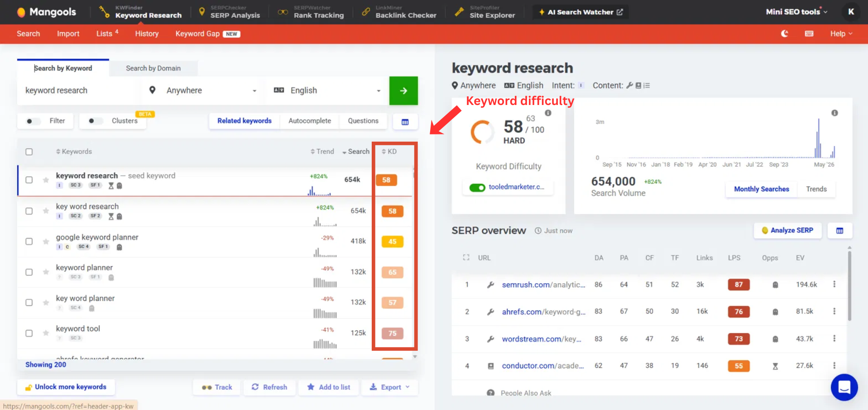868x410 pixels.
Task: Open the English language dropdown
Action: (x=327, y=91)
